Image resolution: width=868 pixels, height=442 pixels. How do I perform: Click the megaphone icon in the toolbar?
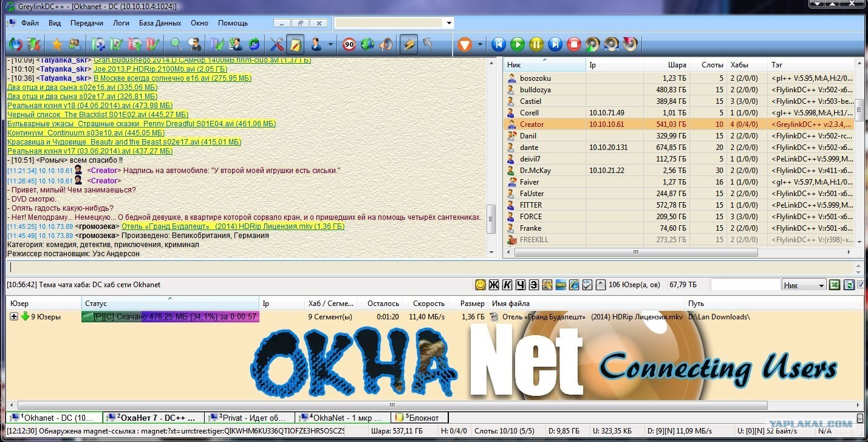tap(386, 44)
